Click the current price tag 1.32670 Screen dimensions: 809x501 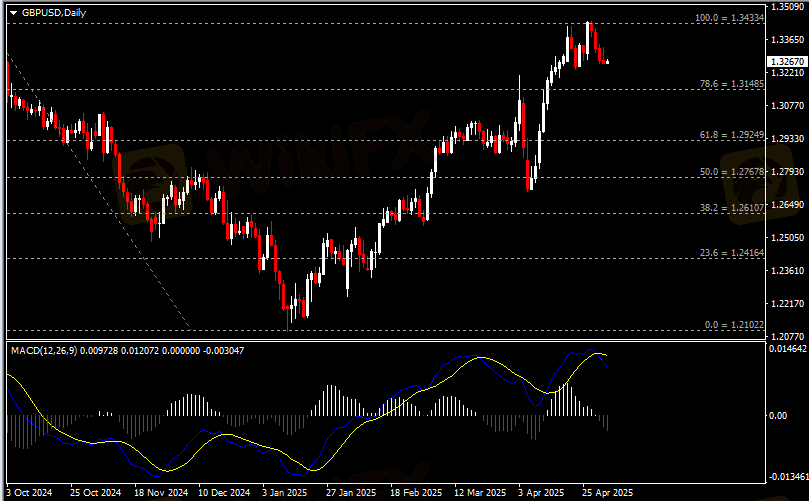coord(787,61)
